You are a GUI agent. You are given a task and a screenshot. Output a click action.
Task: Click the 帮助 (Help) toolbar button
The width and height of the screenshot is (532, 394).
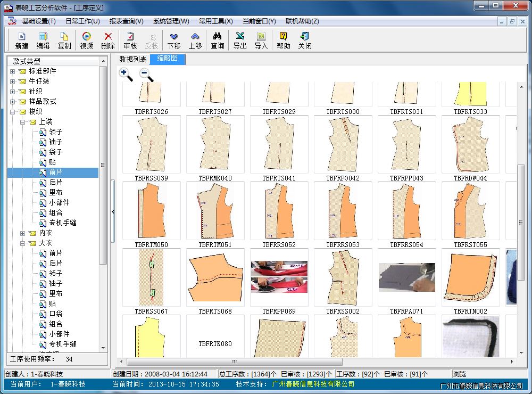click(284, 40)
